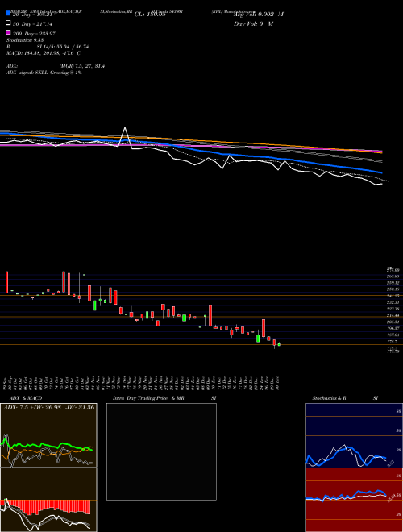Click the 'Stochastics: 9.83' readout

25,40
